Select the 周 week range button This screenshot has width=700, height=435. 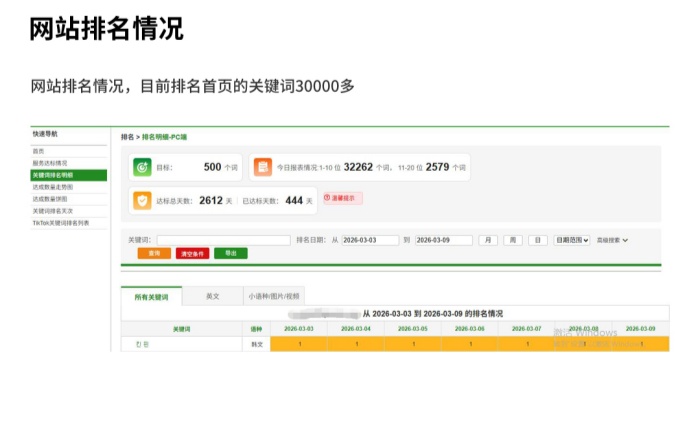pyautogui.click(x=513, y=240)
